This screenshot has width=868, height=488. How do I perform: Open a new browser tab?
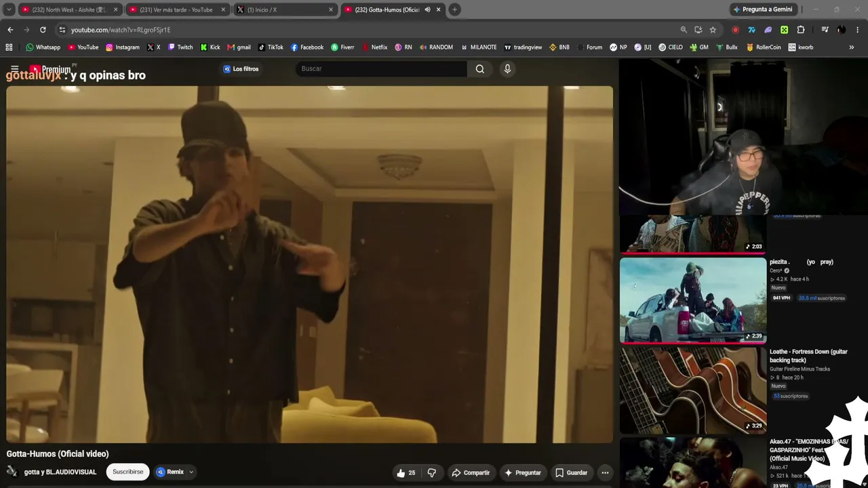point(454,9)
